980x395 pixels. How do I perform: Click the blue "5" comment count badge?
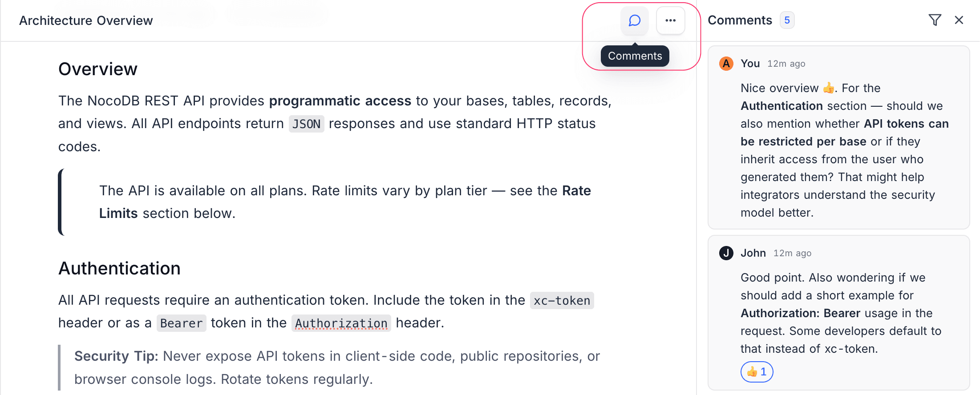point(787,20)
